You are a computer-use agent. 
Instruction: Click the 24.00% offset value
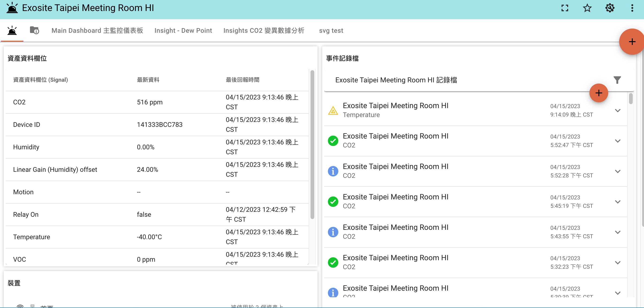(148, 170)
